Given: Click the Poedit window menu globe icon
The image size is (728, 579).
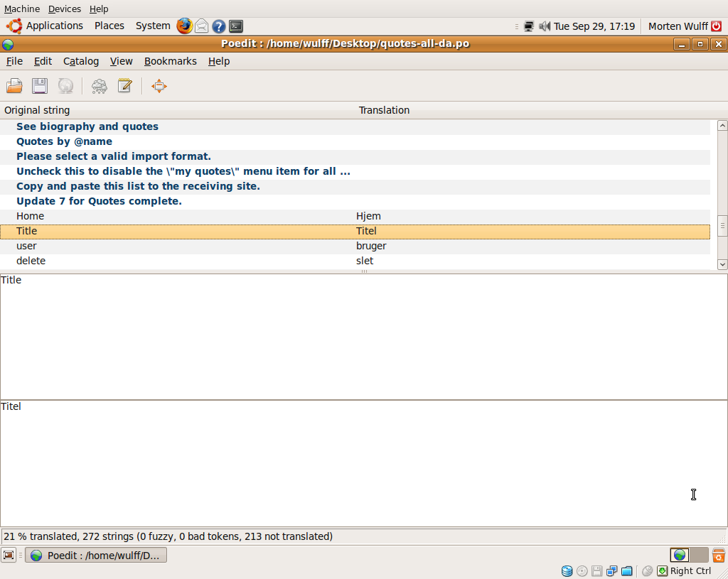Looking at the screenshot, I should 8,45.
